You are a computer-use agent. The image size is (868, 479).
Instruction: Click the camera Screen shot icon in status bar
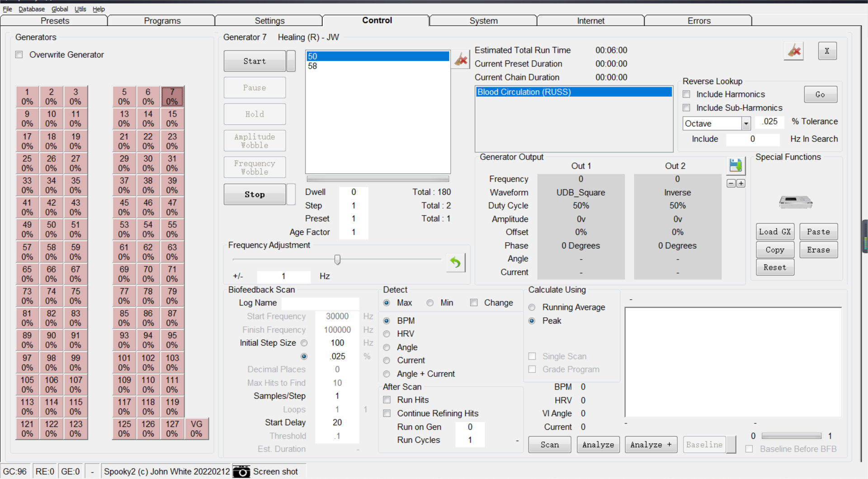pyautogui.click(x=241, y=472)
